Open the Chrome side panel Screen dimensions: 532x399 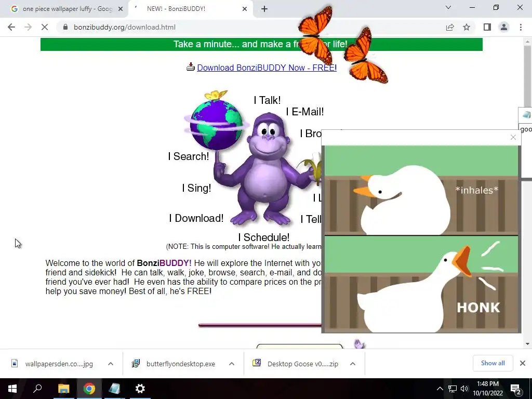[487, 27]
